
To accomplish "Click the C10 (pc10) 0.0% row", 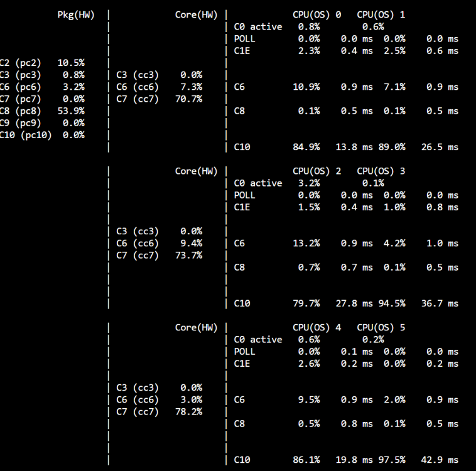I will tap(42, 135).
